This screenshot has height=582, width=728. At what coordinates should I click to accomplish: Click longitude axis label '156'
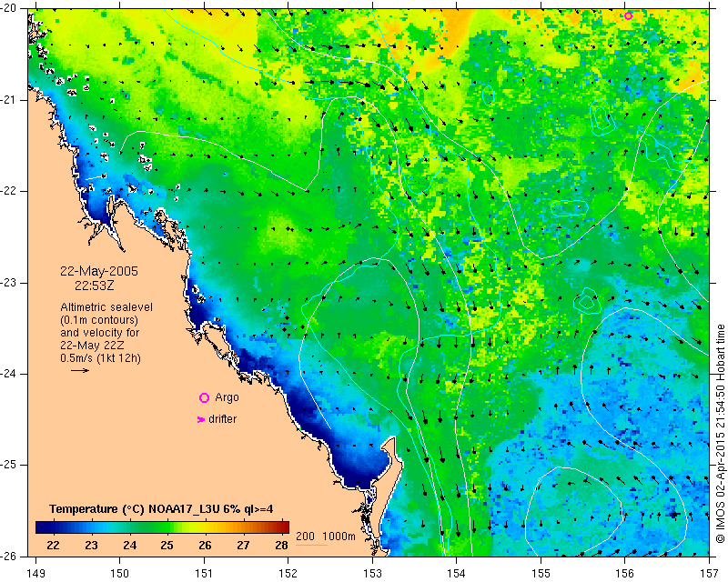(625, 574)
